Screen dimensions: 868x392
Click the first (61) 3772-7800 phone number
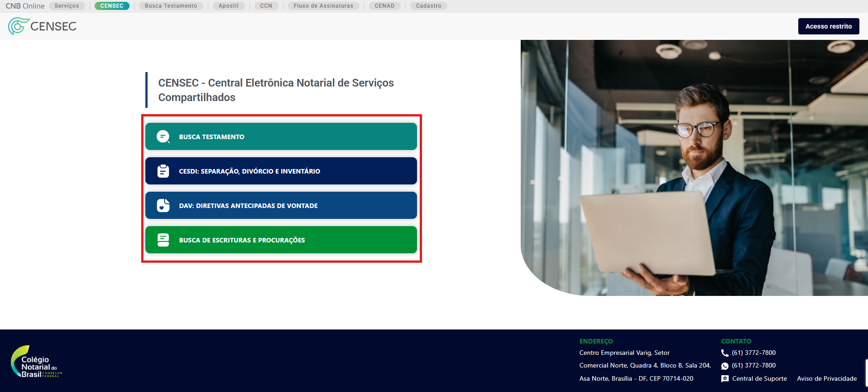(x=754, y=353)
